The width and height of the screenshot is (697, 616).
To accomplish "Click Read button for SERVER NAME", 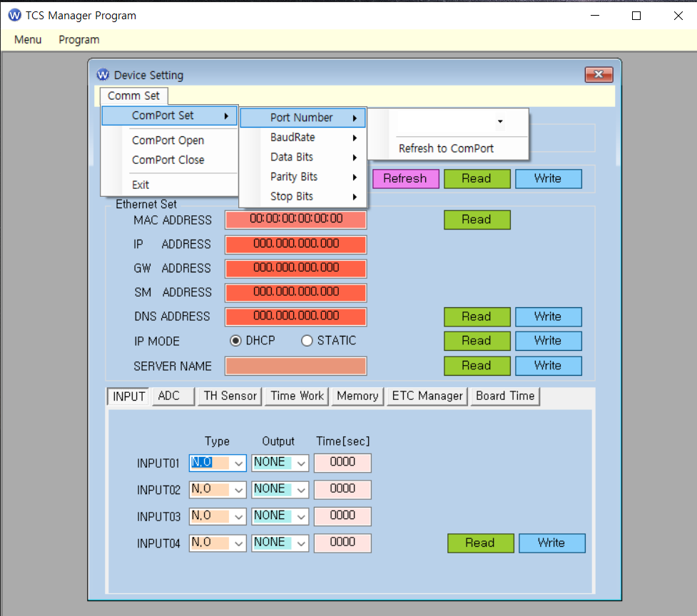I will click(x=477, y=366).
